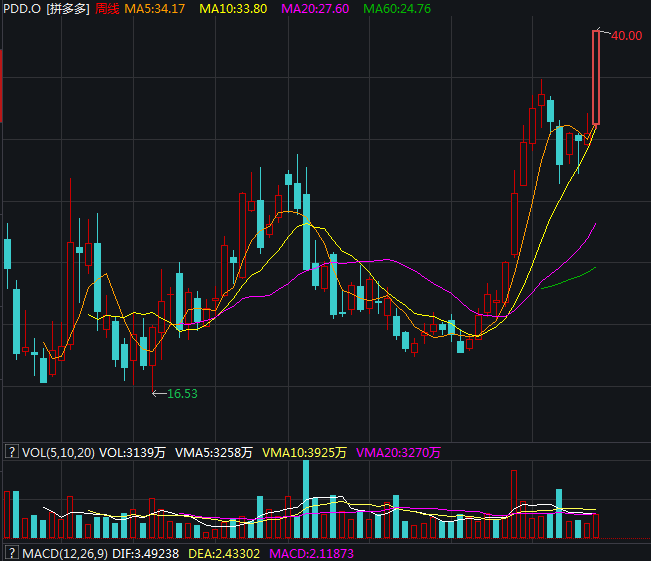The height and width of the screenshot is (561, 651).
Task: Select the MA60:24.76 moving average label
Action: click(397, 9)
